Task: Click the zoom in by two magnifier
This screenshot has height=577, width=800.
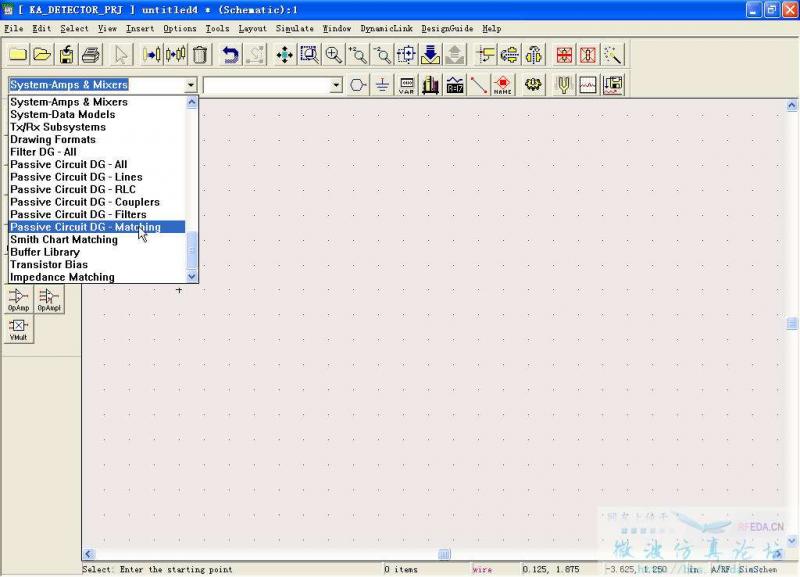Action: (358, 55)
